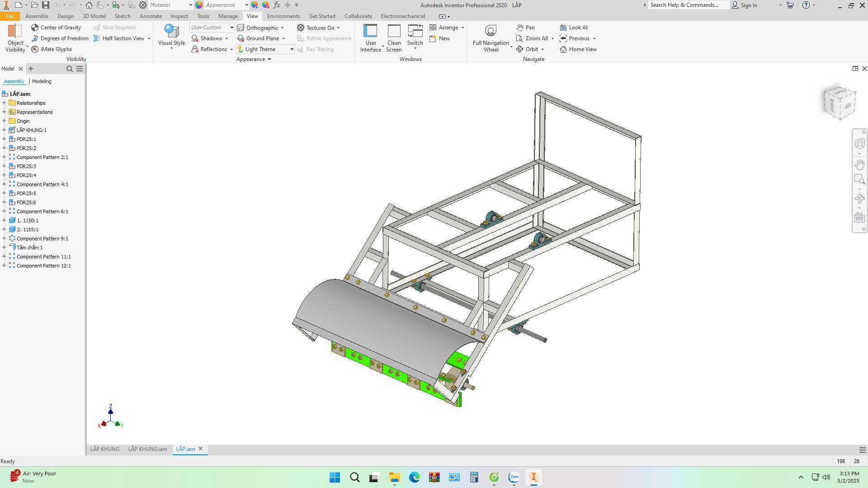Click the Sign In button
This screenshot has height=488, width=868.
tap(744, 5)
